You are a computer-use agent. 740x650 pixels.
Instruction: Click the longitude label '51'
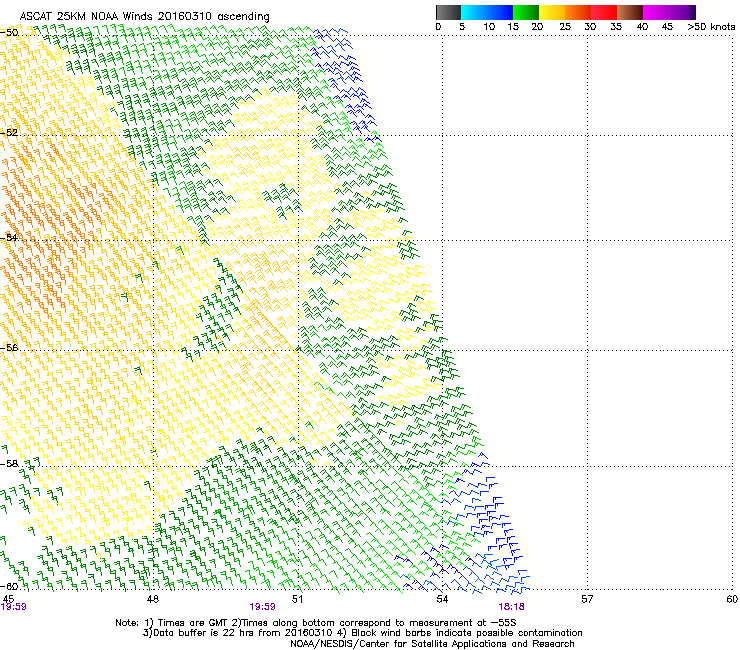click(297, 599)
